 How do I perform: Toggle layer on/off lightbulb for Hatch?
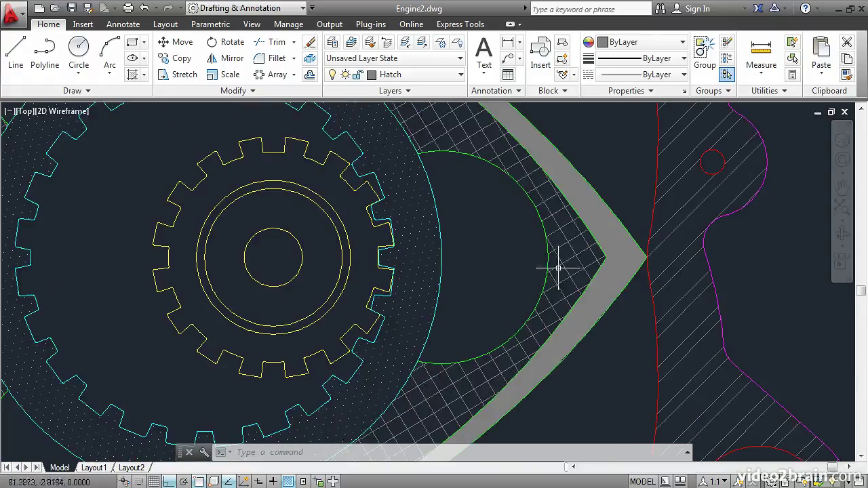(332, 75)
